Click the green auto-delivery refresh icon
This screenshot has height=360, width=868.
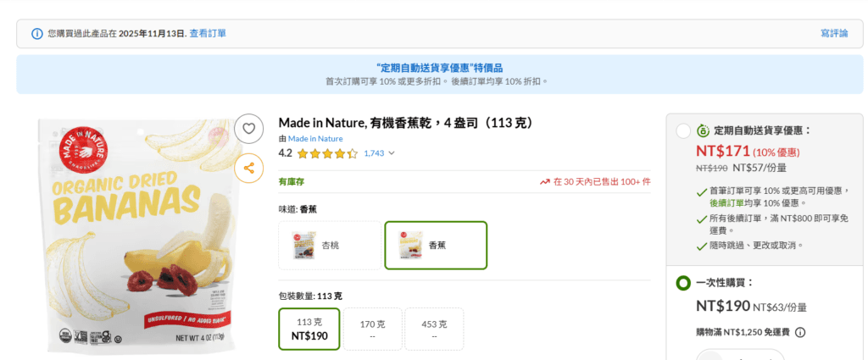click(702, 131)
